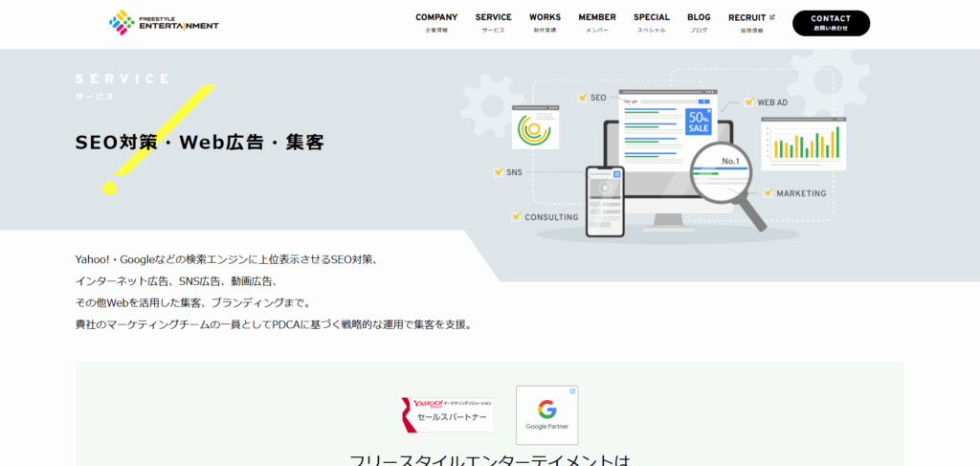
Task: Click the heading 'SEO対策・Web広告・集客'
Action: pyautogui.click(x=200, y=143)
